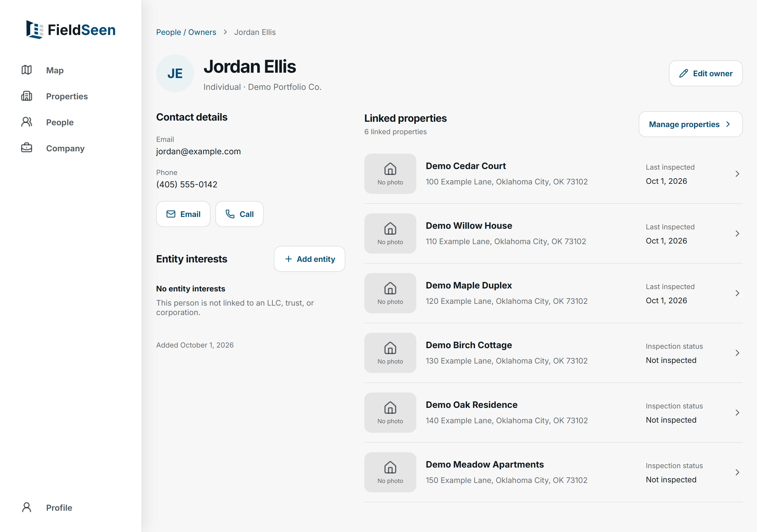Click the plus icon on Add entity

(x=289, y=259)
